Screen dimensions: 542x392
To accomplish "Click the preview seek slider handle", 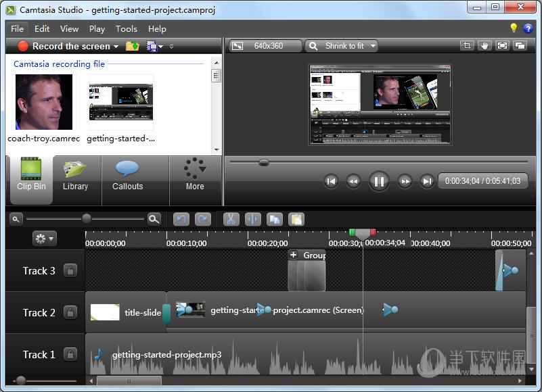I will 264,162.
